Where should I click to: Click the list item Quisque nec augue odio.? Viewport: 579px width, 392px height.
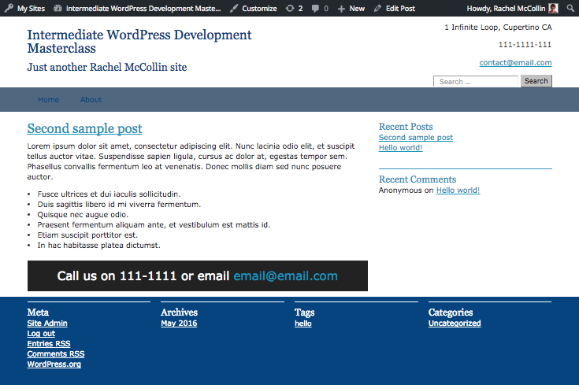[x=83, y=214]
